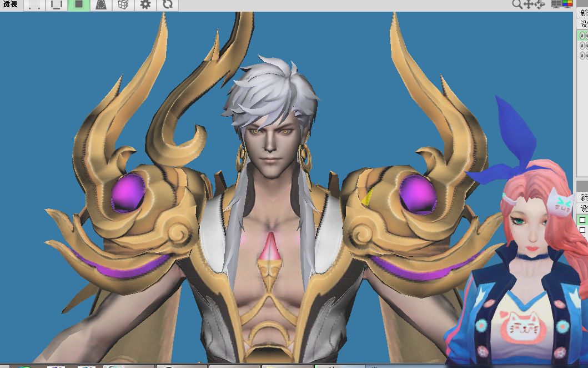Select the magnifier zoom view tool
The width and height of the screenshot is (588, 368).
click(x=517, y=4)
